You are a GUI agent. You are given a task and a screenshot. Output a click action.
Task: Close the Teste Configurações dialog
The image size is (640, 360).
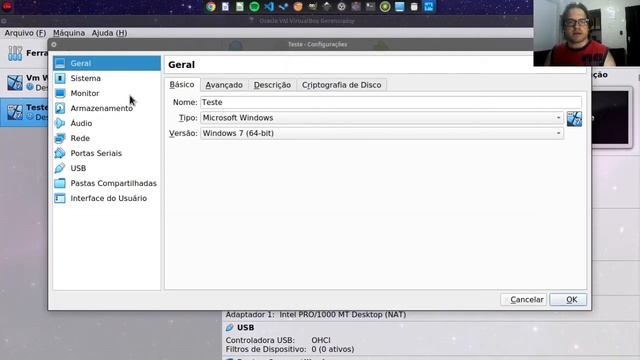click(54, 44)
